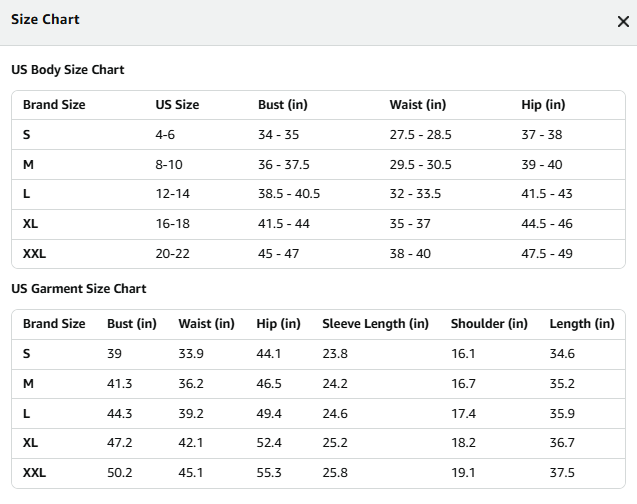The width and height of the screenshot is (637, 504).
Task: Select the US Garment Size Chart heading
Action: pyautogui.click(x=78, y=289)
